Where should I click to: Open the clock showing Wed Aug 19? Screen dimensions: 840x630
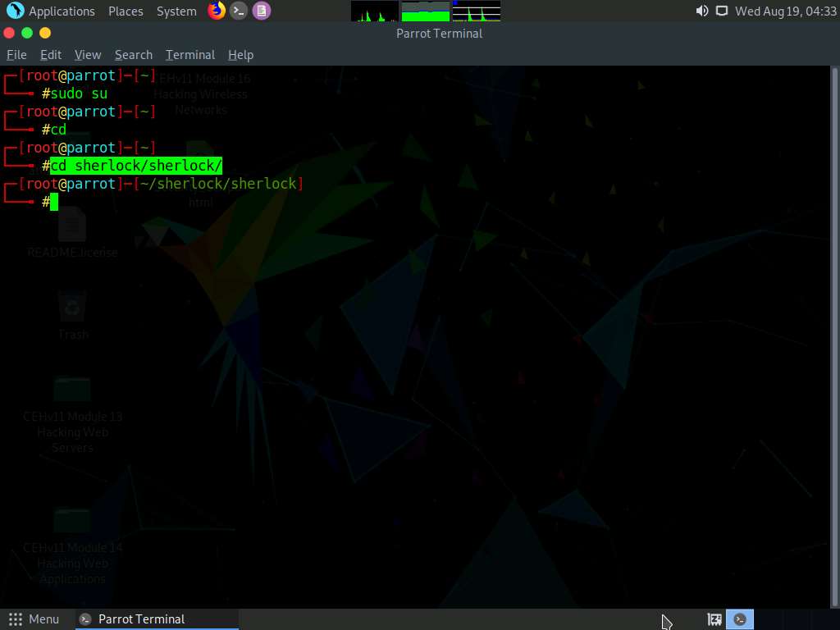click(x=785, y=11)
